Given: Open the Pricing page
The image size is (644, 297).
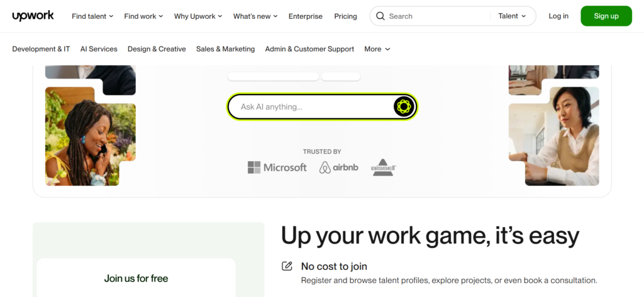Looking at the screenshot, I should point(345,16).
